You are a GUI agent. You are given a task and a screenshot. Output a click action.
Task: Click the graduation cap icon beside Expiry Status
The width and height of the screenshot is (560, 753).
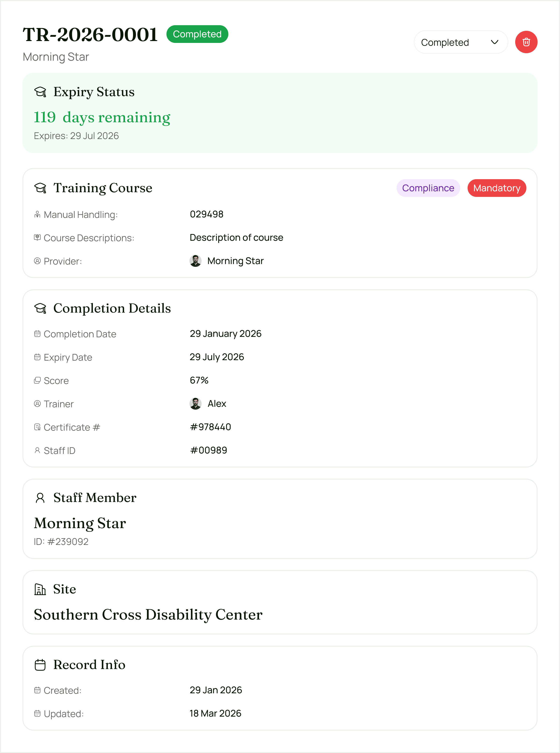tap(40, 91)
